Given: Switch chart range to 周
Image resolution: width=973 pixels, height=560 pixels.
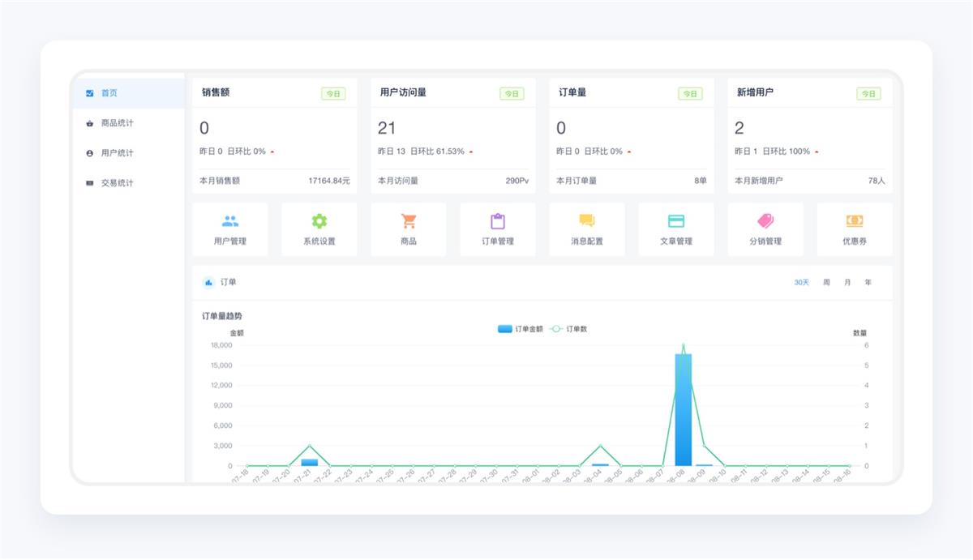Looking at the screenshot, I should point(826,282).
